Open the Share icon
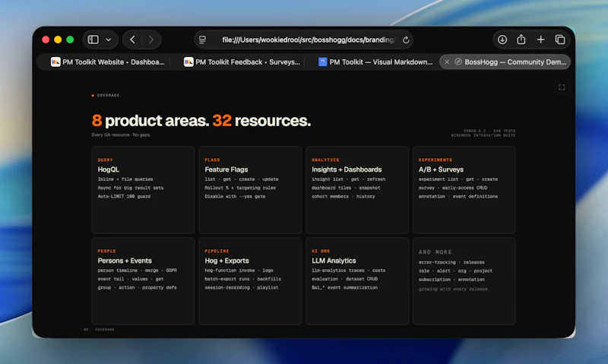 pyautogui.click(x=521, y=40)
